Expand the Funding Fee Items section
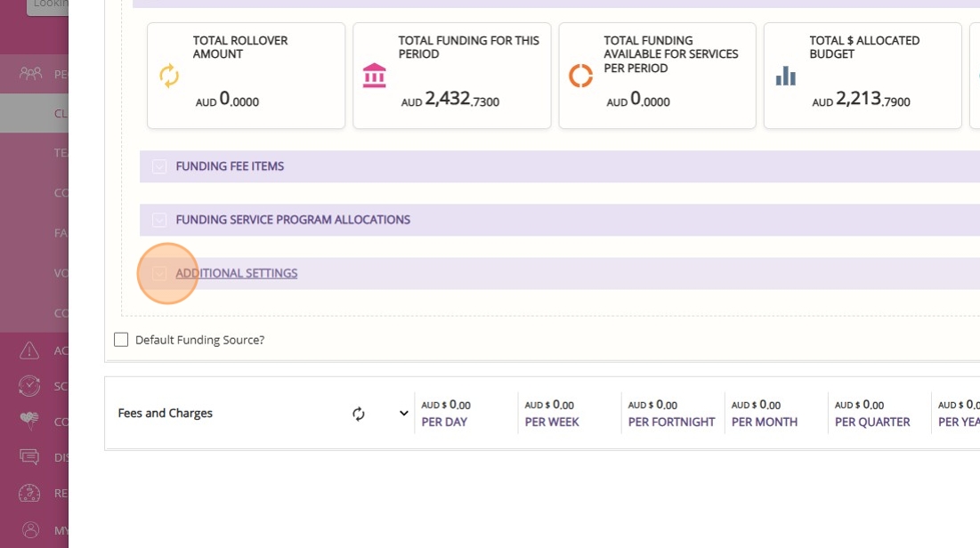Image resolution: width=980 pixels, height=548 pixels. point(159,166)
